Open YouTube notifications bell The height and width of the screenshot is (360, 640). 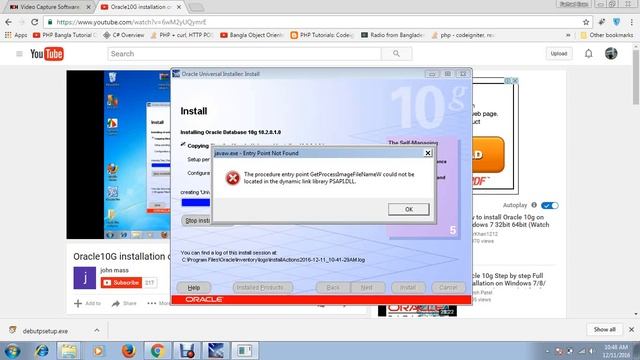[589, 53]
